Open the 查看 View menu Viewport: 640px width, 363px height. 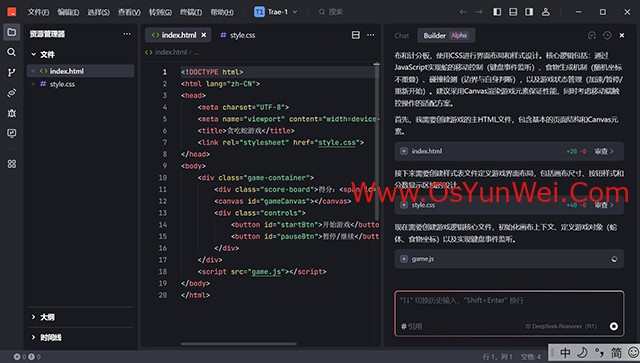tap(129, 12)
